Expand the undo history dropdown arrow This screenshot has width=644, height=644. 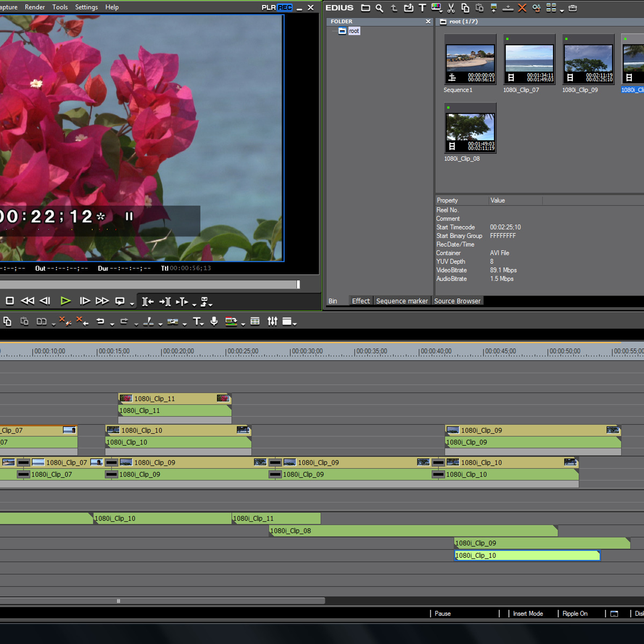pyautogui.click(x=112, y=324)
